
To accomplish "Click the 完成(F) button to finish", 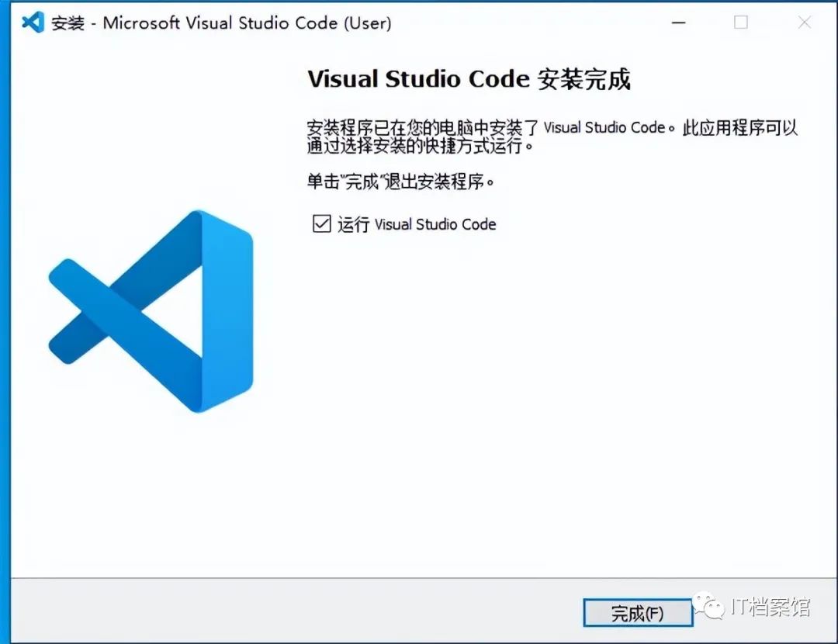I will pos(638,613).
